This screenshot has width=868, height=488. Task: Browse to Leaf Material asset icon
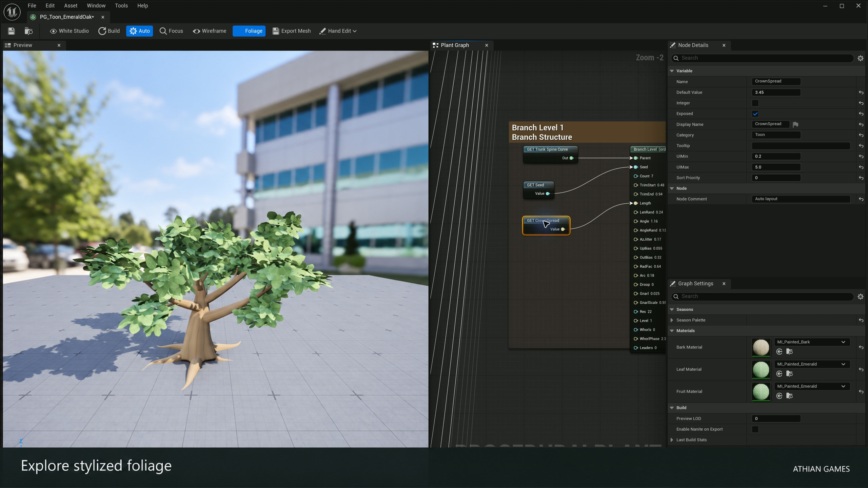(x=789, y=374)
